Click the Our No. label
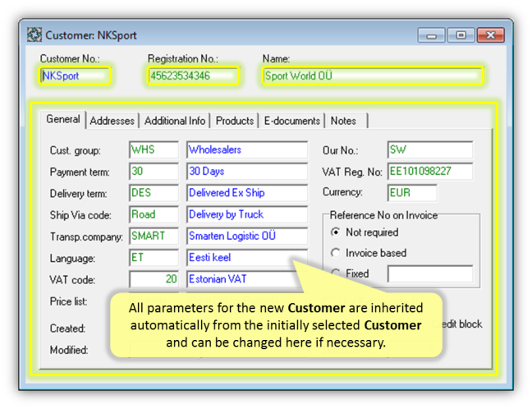The height and width of the screenshot is (409, 532). (341, 150)
